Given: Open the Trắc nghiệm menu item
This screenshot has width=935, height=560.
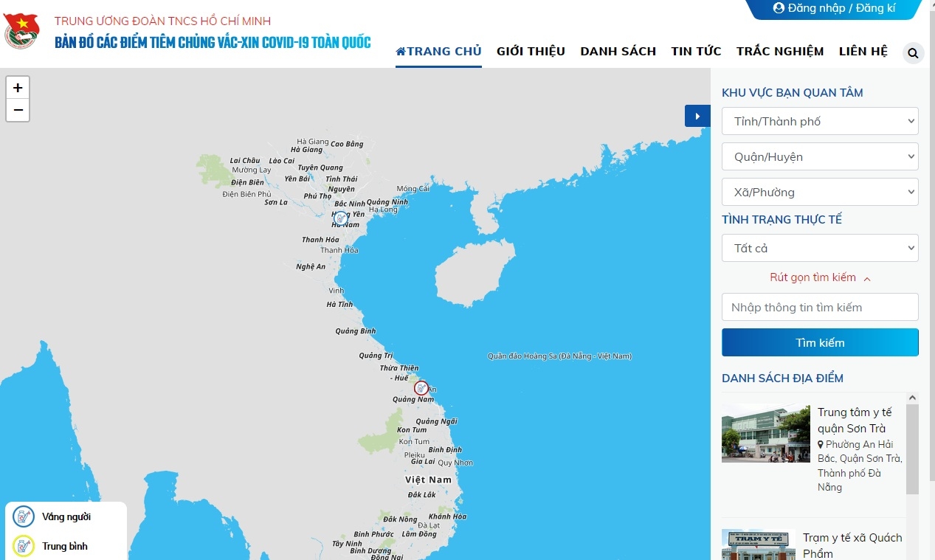Looking at the screenshot, I should [x=780, y=51].
